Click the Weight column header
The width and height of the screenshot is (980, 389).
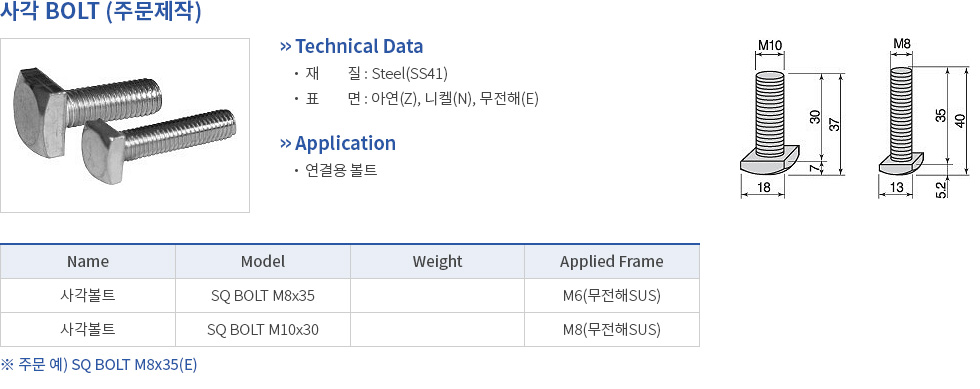[x=438, y=261]
